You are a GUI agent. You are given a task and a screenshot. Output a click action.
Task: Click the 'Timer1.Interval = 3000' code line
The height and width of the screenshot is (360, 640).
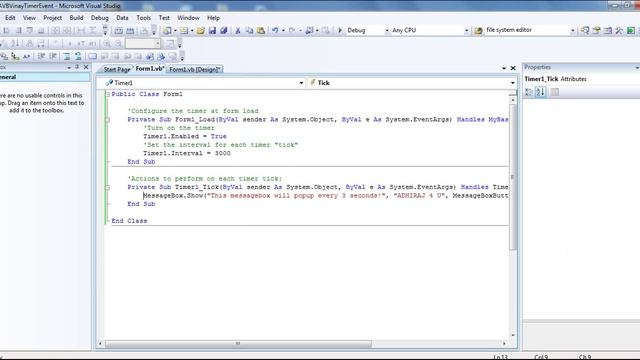187,153
